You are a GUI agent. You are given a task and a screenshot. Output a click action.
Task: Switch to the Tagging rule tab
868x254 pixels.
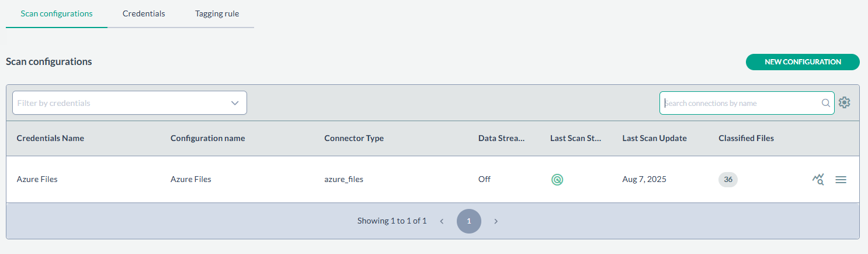point(217,13)
